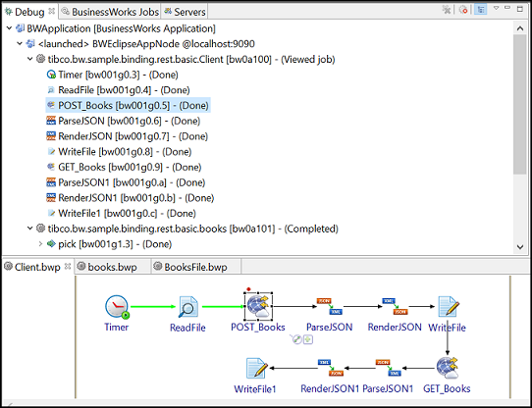Viewport: 532px width, 408px height.
Task: Collapse the launched BWEclipseAppNode node
Action: 20,44
